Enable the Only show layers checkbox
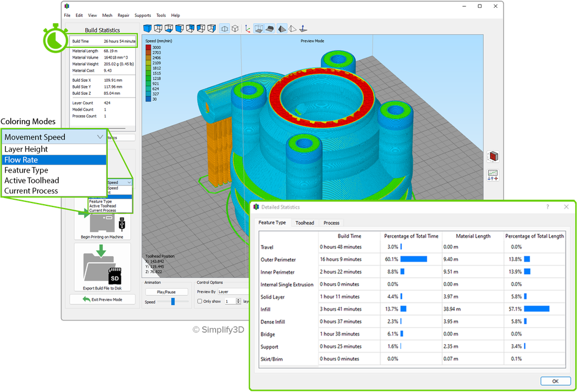The image size is (578, 392). tap(200, 301)
